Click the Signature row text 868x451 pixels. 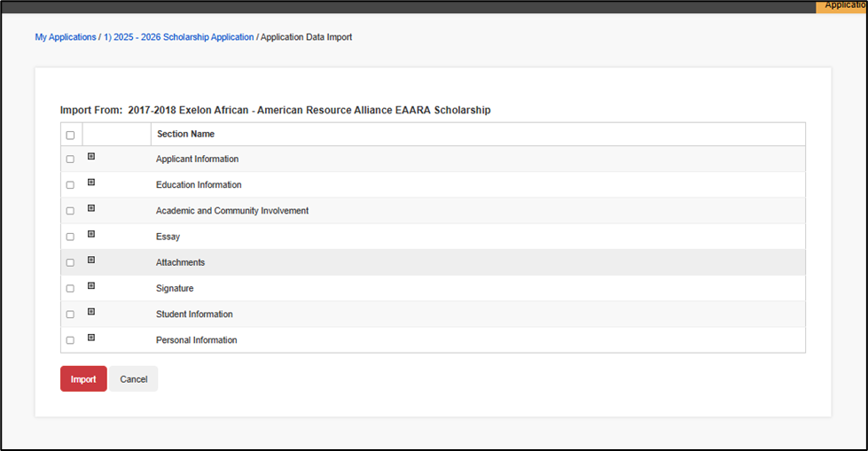click(175, 288)
